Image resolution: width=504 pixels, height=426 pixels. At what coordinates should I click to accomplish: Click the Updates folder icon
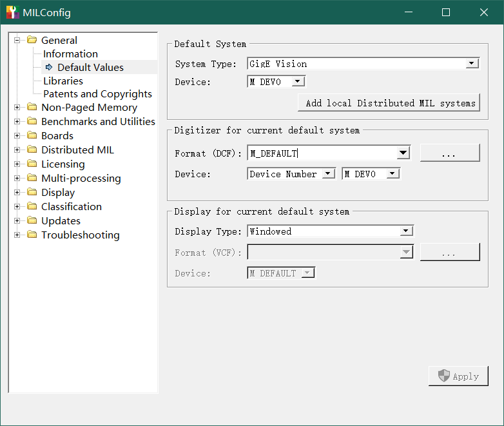click(x=32, y=220)
